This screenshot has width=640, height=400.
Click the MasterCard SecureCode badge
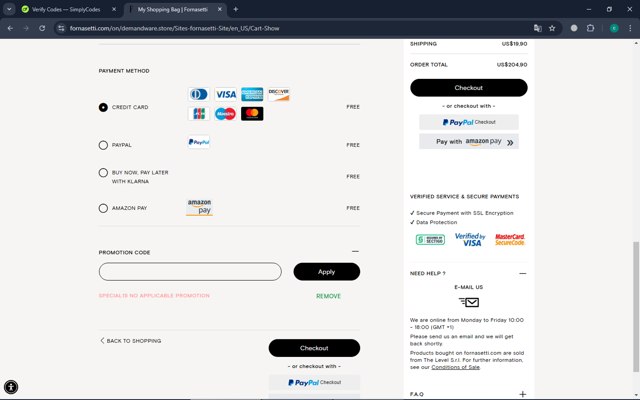pos(509,240)
